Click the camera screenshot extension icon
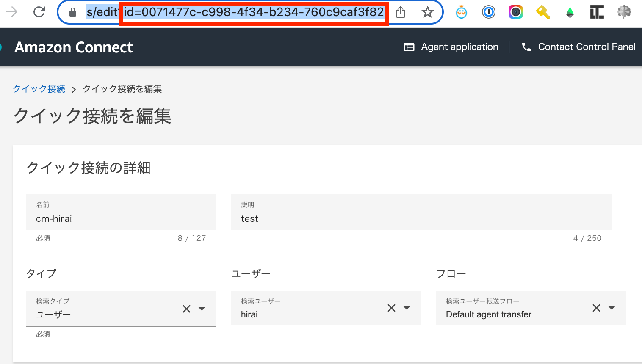Image resolution: width=642 pixels, height=364 pixels. tap(515, 12)
